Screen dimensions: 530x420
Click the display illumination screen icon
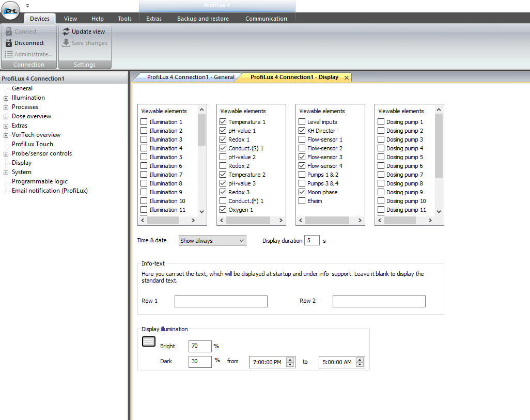[x=149, y=341]
